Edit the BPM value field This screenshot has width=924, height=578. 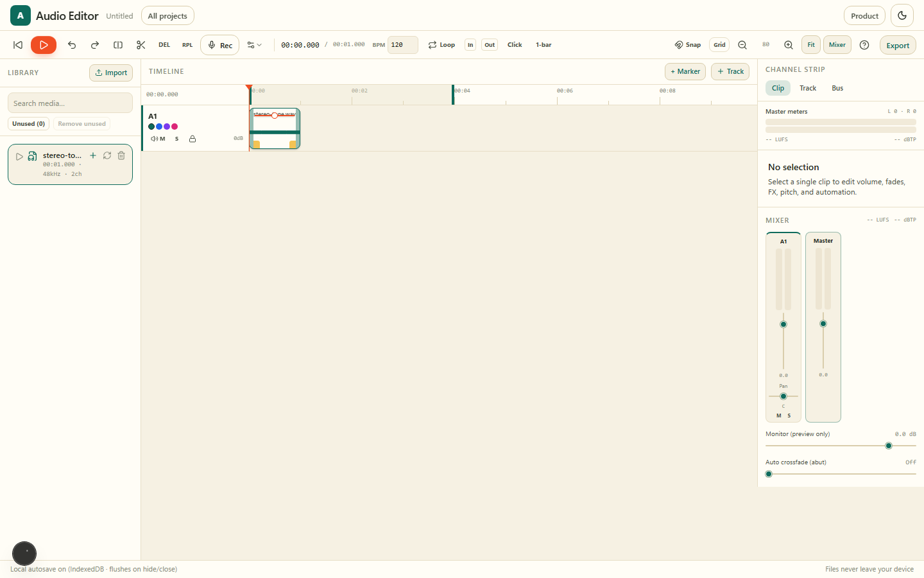coord(403,45)
